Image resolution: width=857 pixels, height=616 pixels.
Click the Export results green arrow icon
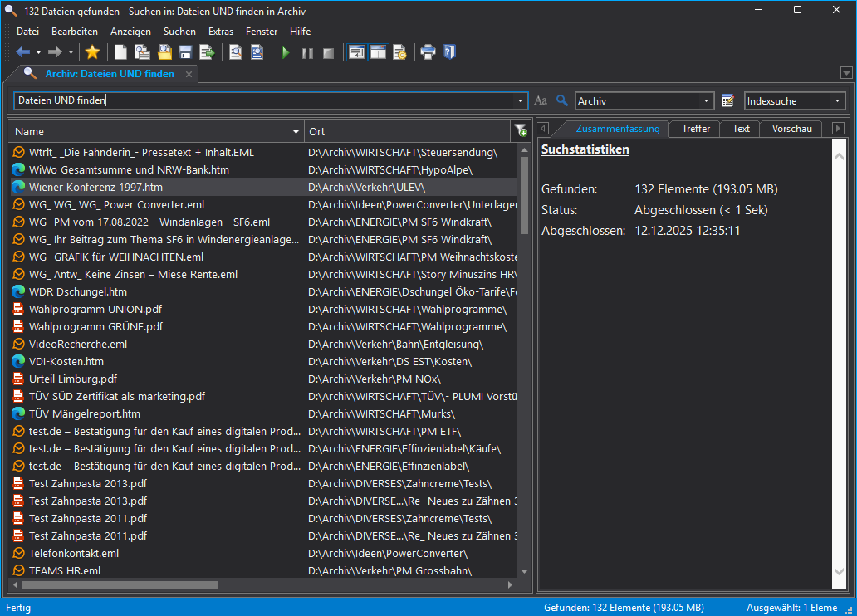click(x=207, y=52)
